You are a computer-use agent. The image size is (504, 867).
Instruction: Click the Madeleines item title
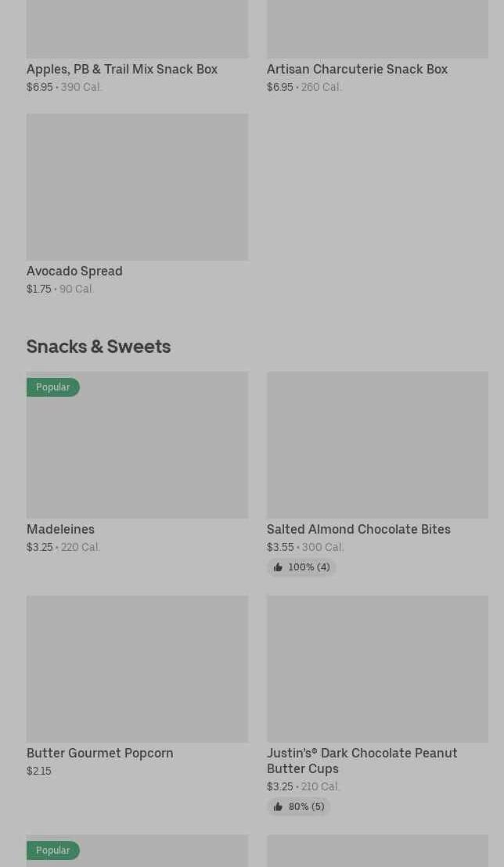(x=60, y=529)
